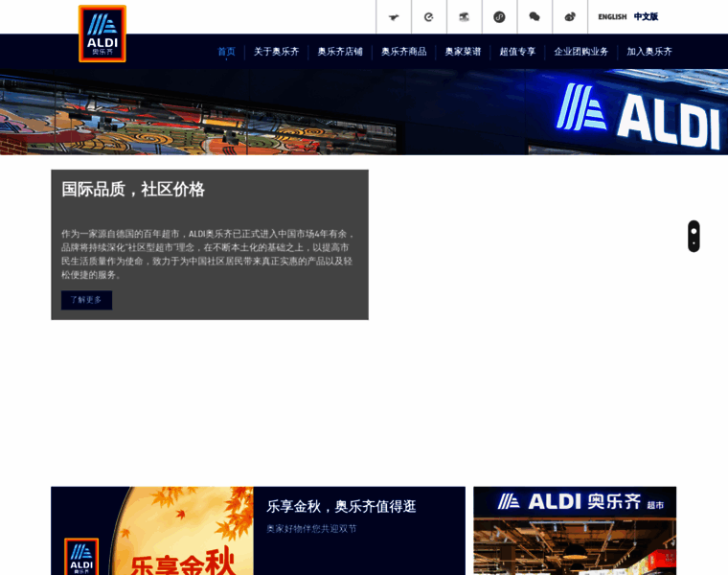Viewport: 728px width, 575px height.
Task: Open the Ele.me delivery icon
Action: [x=429, y=17]
